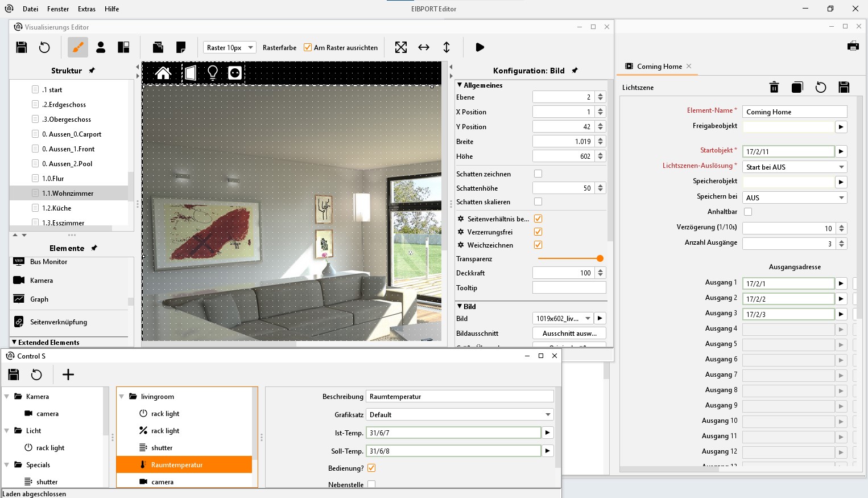Click the home icon on canvas
Screen dimensions: 868x498
click(x=163, y=73)
